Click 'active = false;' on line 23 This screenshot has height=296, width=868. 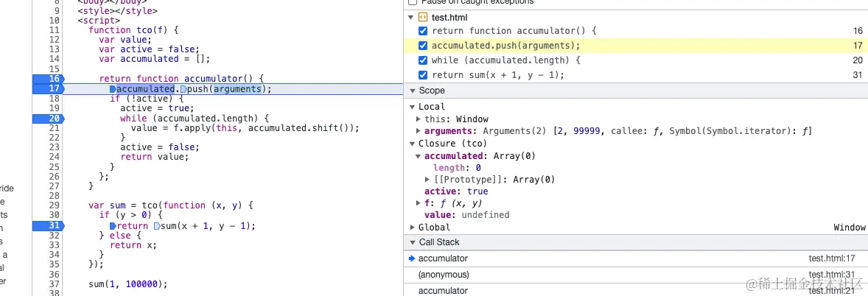(159, 148)
